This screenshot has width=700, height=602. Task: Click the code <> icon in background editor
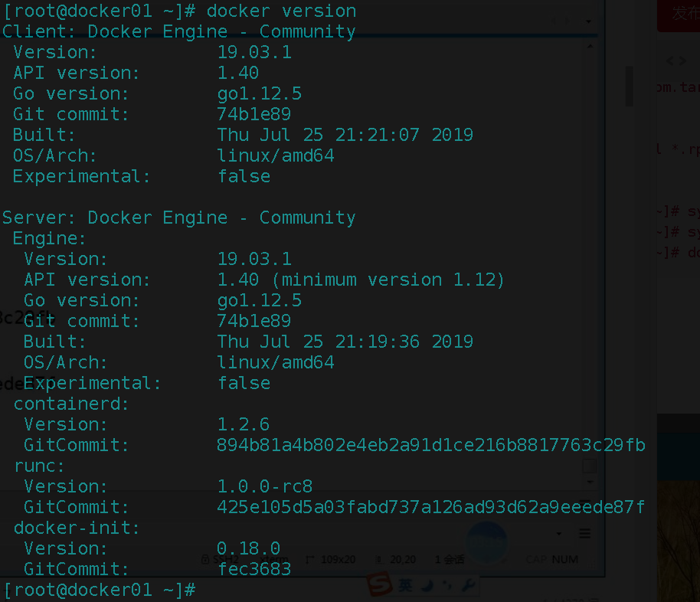(675, 61)
